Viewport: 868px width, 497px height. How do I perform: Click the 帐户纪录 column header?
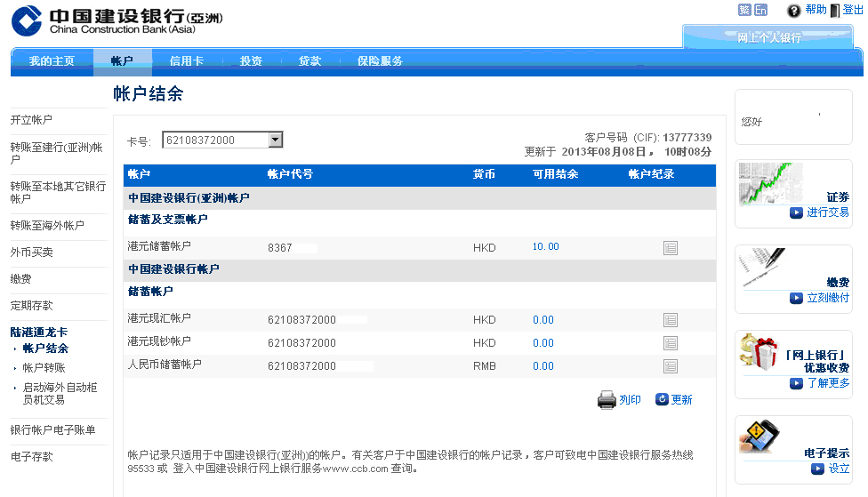(x=651, y=174)
